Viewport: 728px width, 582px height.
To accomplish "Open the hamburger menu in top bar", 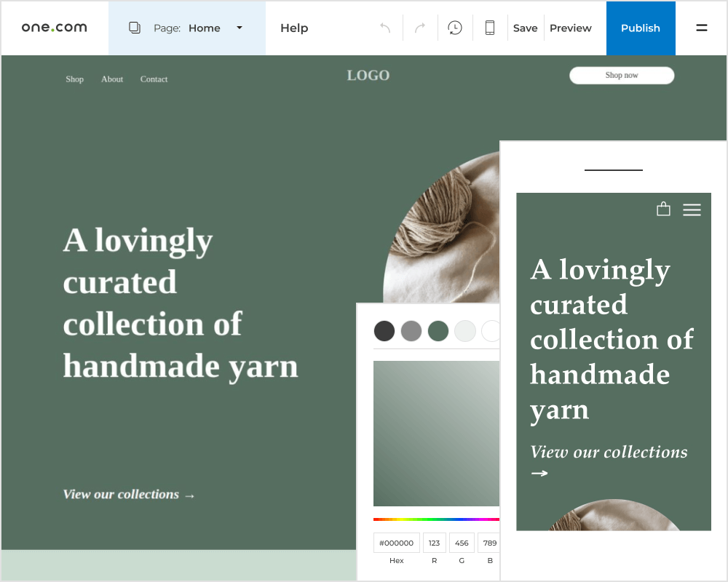I will pos(702,28).
